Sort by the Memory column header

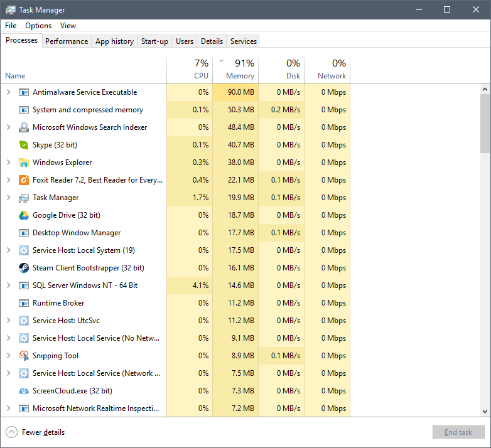point(235,70)
